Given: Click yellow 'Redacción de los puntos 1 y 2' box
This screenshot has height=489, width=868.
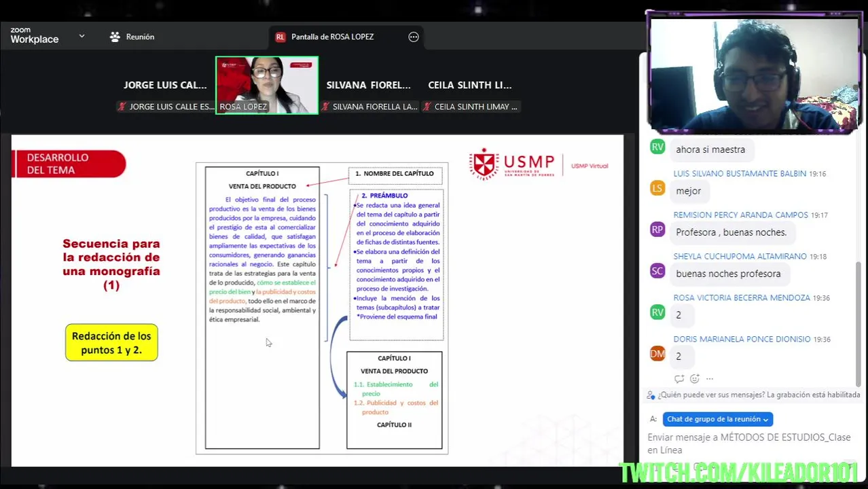Looking at the screenshot, I should 111,343.
